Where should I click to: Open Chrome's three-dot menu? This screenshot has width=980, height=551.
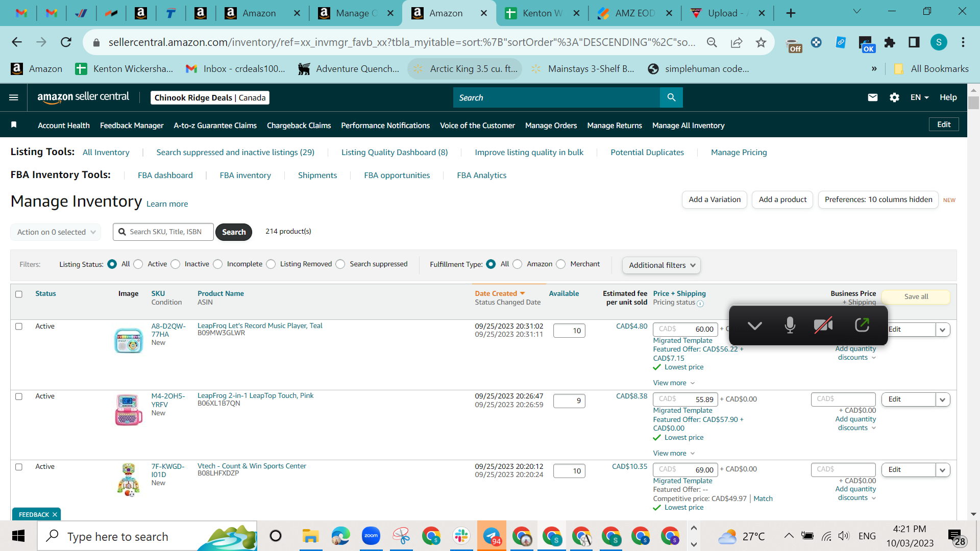963,42
